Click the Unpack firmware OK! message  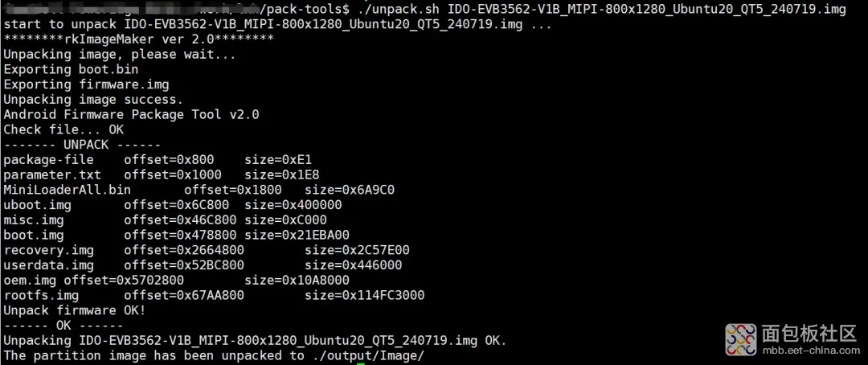click(x=75, y=310)
